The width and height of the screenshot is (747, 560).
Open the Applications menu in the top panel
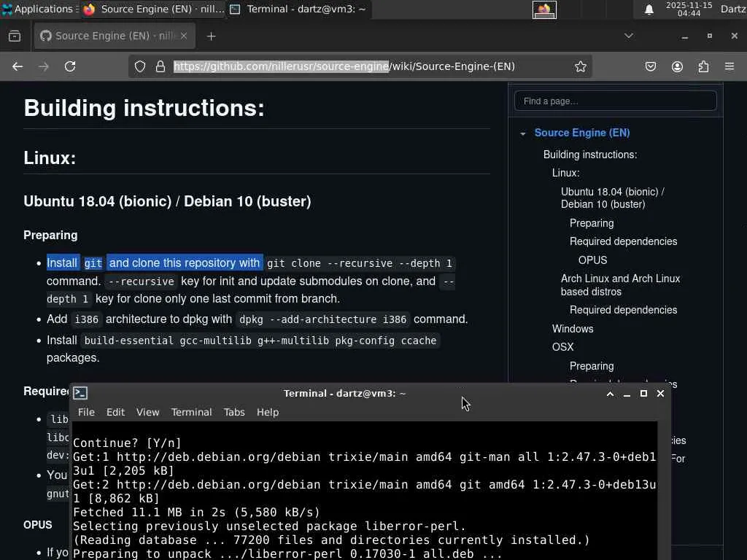click(x=39, y=9)
